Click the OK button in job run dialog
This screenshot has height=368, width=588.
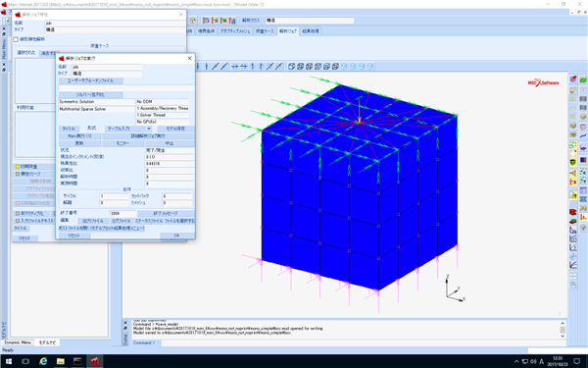tap(176, 236)
